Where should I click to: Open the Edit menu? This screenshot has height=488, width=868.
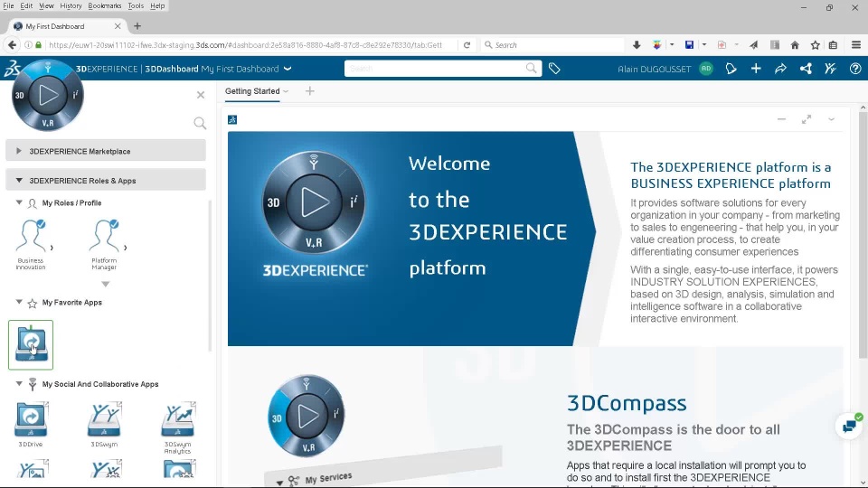coord(26,5)
